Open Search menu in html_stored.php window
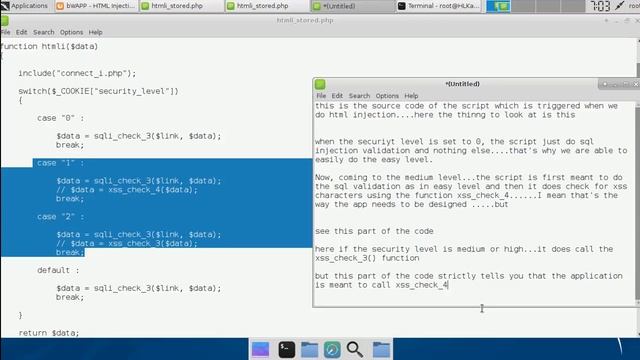 tap(43, 32)
